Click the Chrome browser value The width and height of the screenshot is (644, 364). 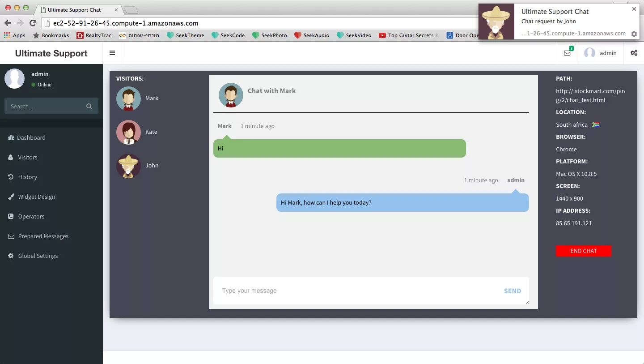coord(566,149)
